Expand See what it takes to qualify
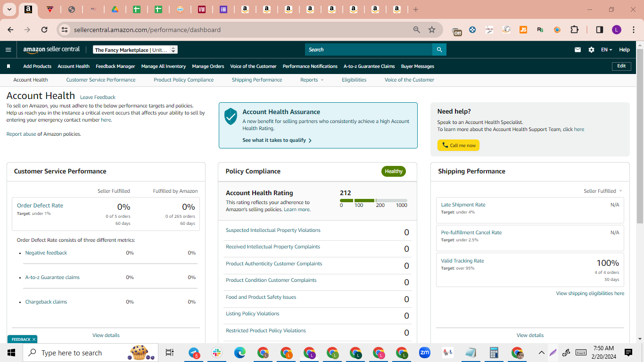Image resolution: width=644 pixels, height=362 pixels. pos(277,140)
